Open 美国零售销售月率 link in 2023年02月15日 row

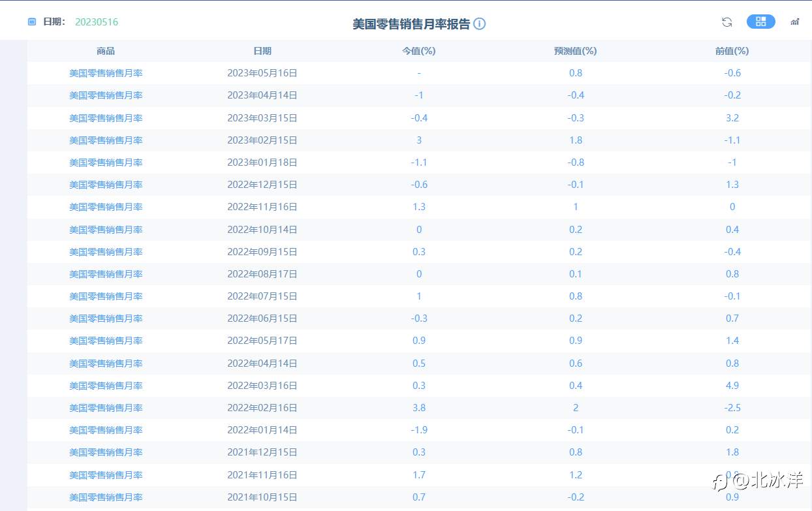click(106, 140)
